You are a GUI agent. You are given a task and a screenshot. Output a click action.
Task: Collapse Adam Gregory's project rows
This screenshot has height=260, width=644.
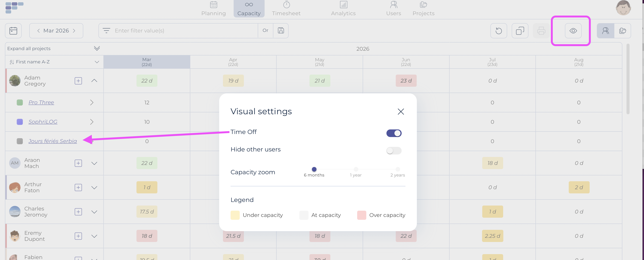click(94, 81)
